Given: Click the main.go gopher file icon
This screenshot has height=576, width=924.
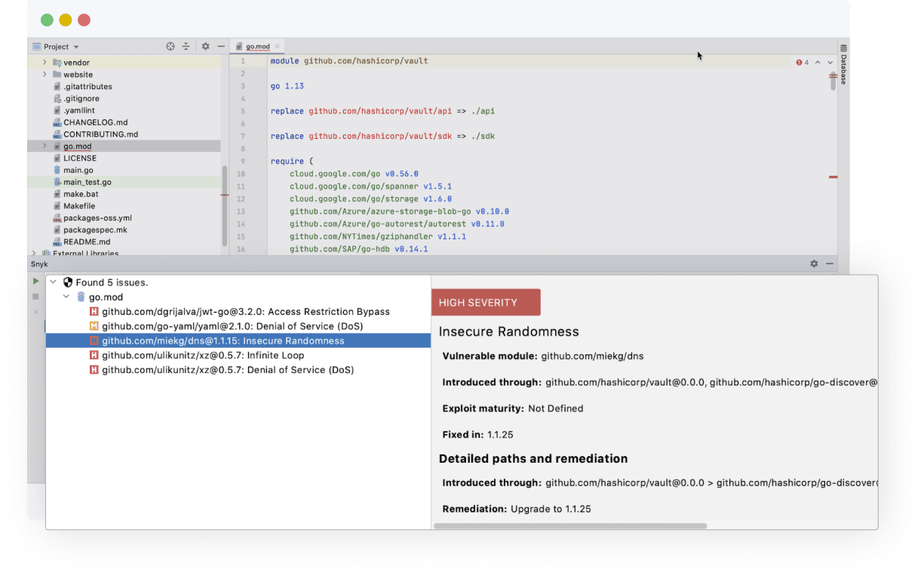Looking at the screenshot, I should (57, 170).
